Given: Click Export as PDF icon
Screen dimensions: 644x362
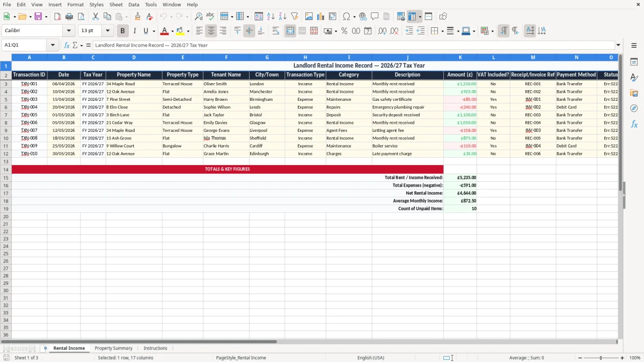Looking at the screenshot, I should tap(57, 17).
